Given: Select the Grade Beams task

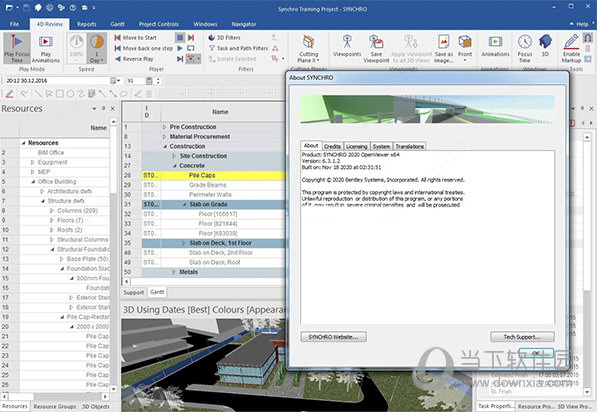Looking at the screenshot, I should click(x=208, y=185).
